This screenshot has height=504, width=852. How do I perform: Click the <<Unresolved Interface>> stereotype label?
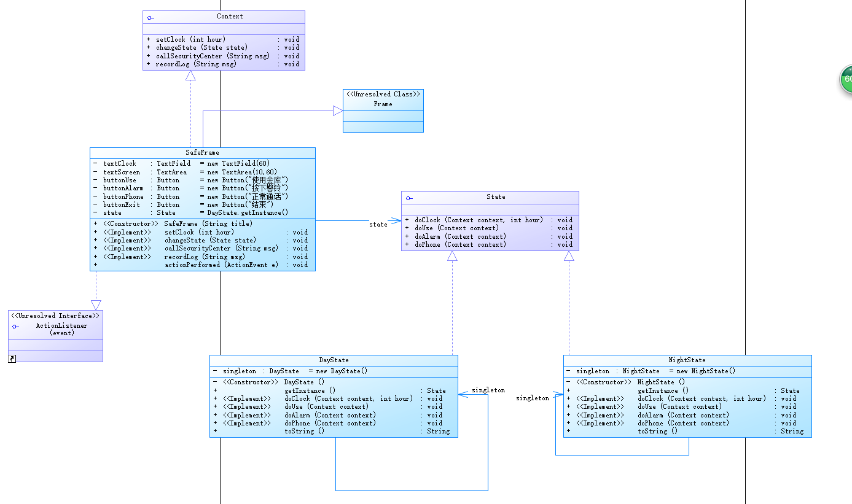coord(55,316)
